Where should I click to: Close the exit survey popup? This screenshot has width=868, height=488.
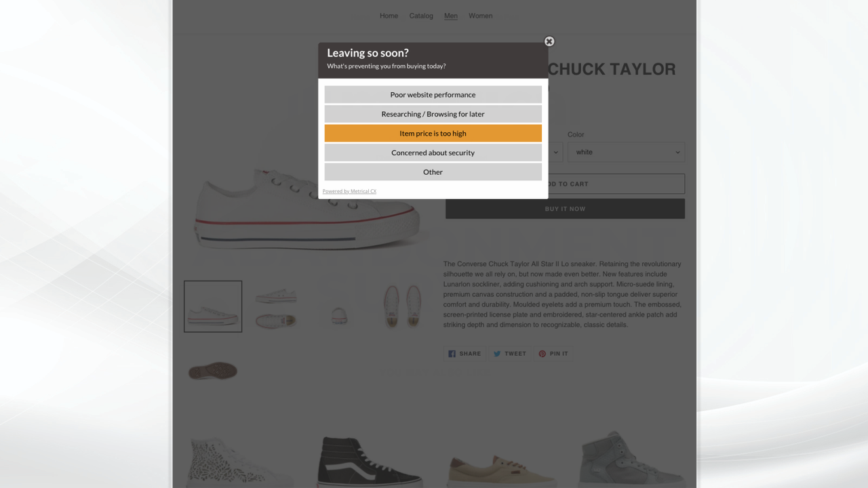pyautogui.click(x=549, y=41)
